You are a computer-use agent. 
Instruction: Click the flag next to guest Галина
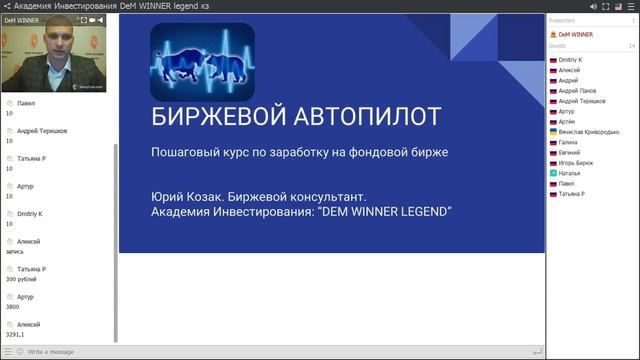coord(553,142)
